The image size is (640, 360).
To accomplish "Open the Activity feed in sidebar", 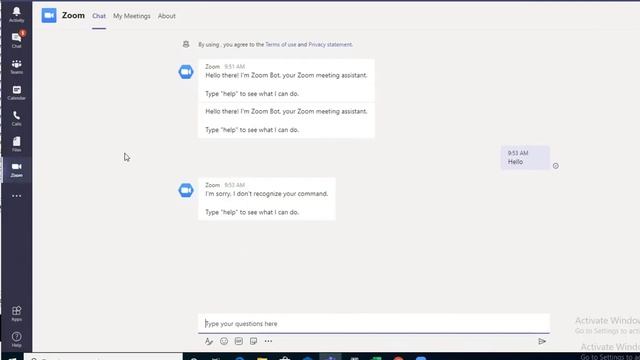I will 16,14.
